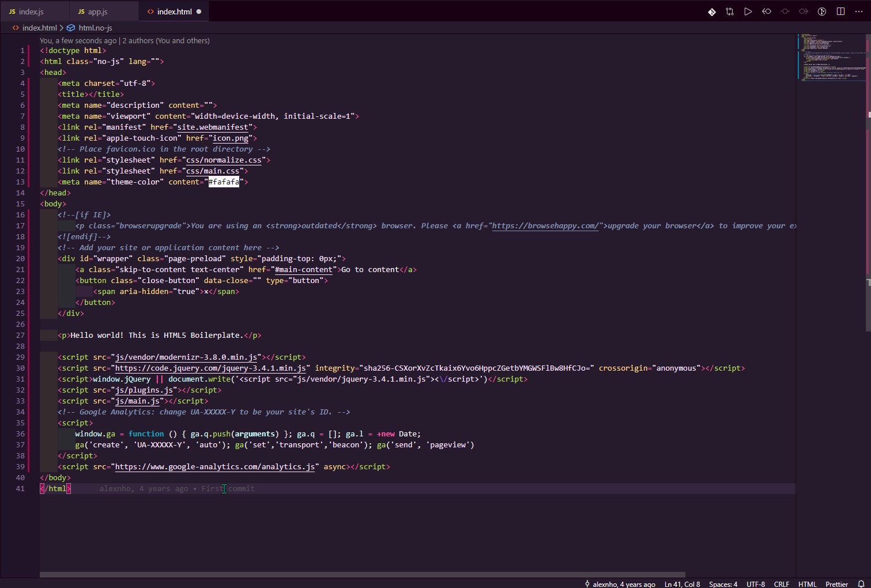Click the <!doctype html> declaration on line 1
Viewport: 871px width, 588px height.
tap(73, 50)
